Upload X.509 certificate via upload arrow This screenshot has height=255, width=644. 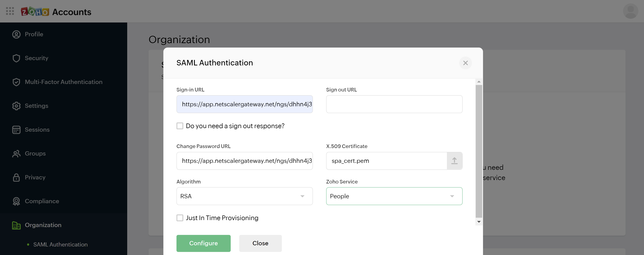[454, 161]
